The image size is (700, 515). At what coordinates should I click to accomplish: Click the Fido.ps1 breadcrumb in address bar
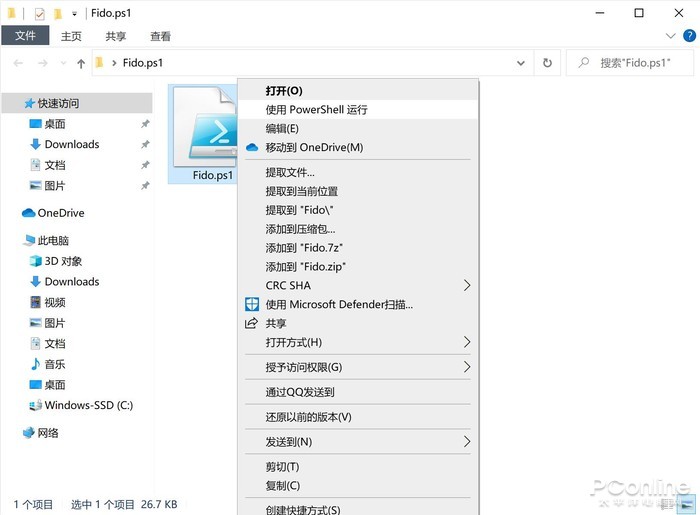143,63
